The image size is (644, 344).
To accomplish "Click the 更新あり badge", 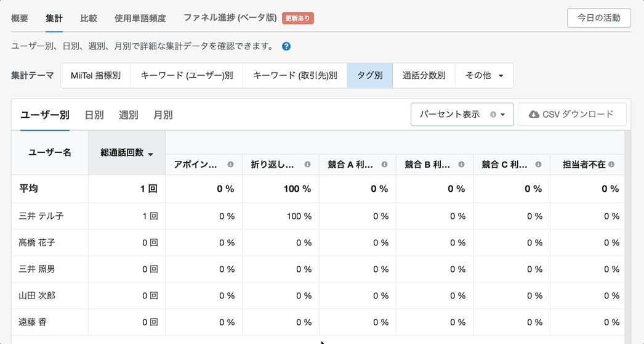I will pos(298,18).
